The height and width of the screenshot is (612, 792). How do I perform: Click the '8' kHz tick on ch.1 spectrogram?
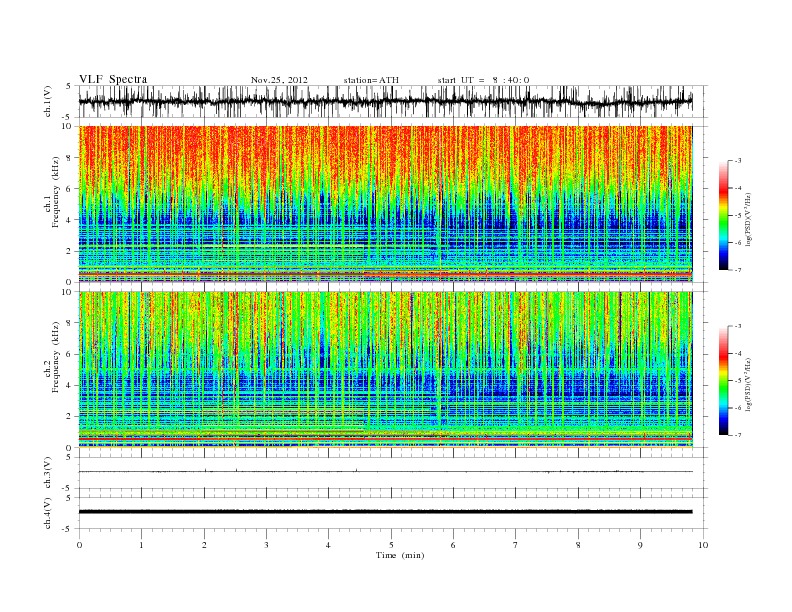[x=70, y=158]
